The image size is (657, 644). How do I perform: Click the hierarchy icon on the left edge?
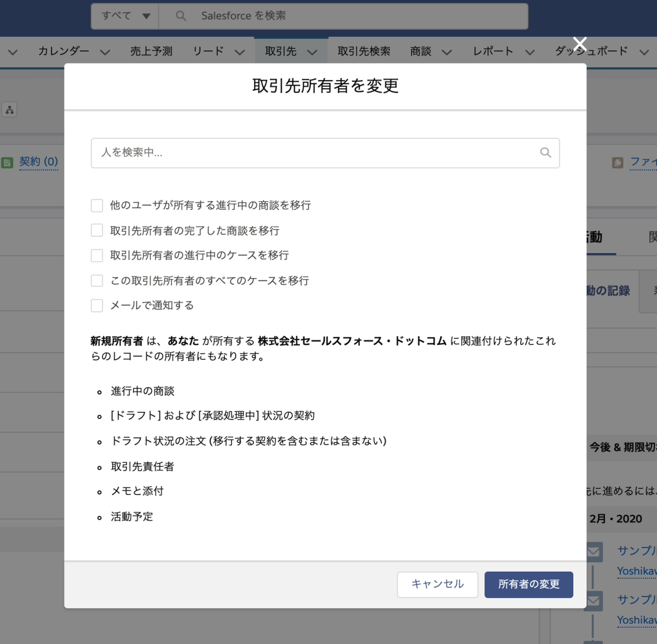click(9, 110)
